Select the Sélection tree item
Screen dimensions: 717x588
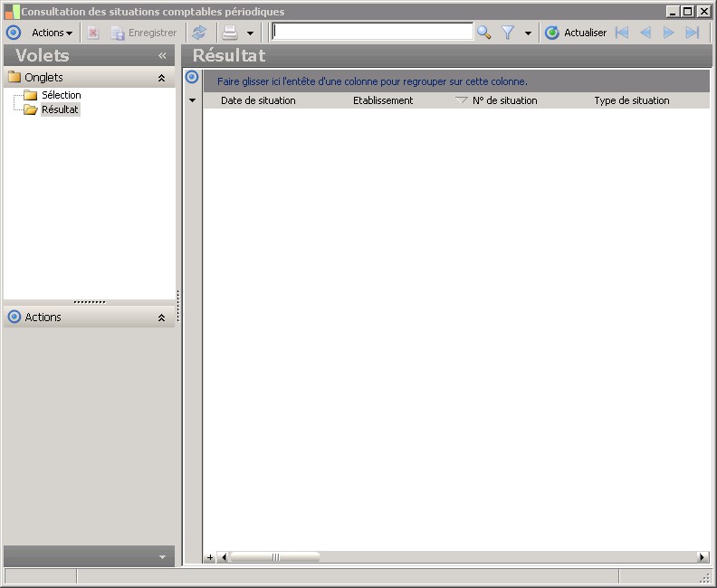click(61, 95)
